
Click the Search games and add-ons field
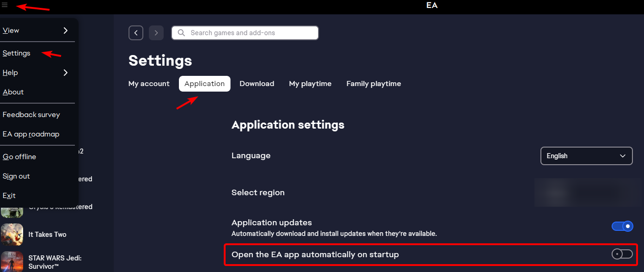pyautogui.click(x=250, y=33)
